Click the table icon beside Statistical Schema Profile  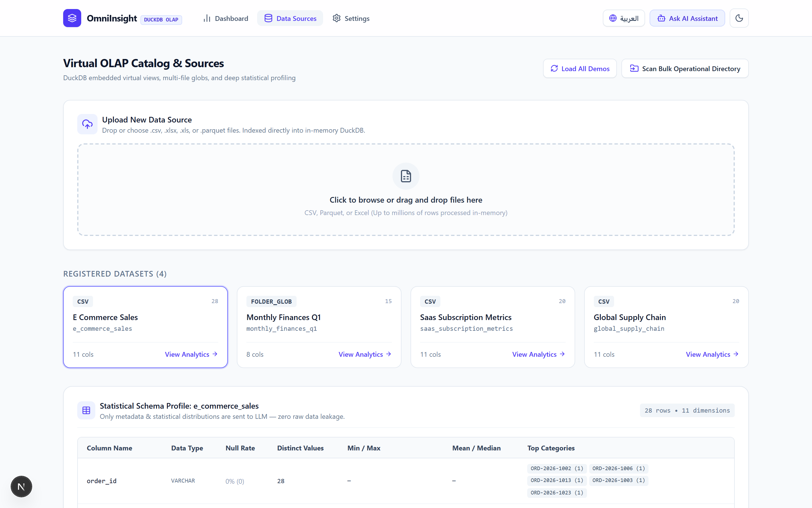[x=86, y=410]
